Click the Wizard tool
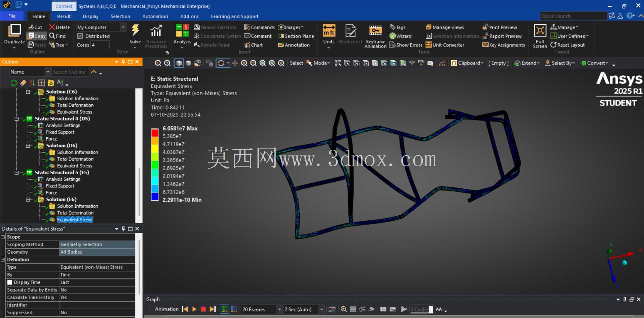Screen dimensions: 644x318 (400, 36)
